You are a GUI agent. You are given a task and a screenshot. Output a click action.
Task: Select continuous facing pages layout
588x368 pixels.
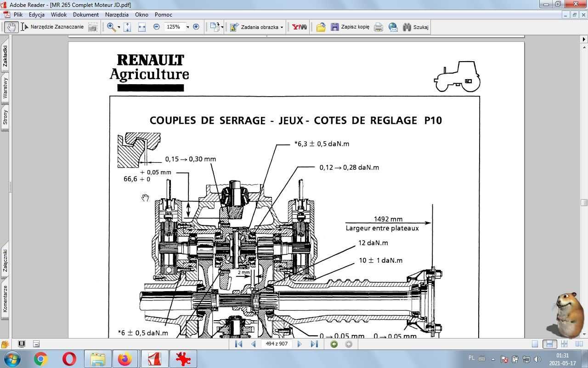tap(565, 344)
